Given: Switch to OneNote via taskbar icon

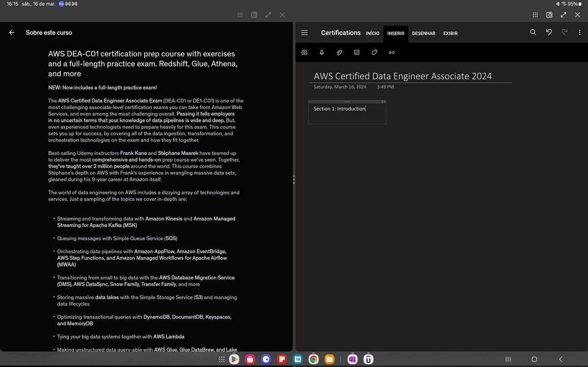Looking at the screenshot, I should tap(352, 360).
